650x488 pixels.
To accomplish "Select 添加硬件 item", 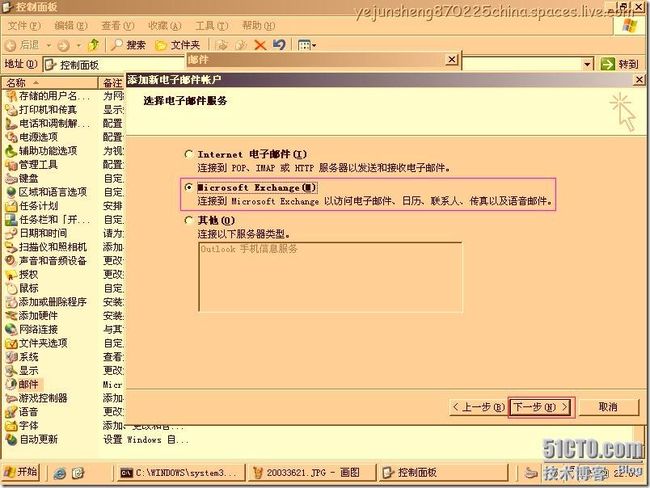I will (x=32, y=316).
